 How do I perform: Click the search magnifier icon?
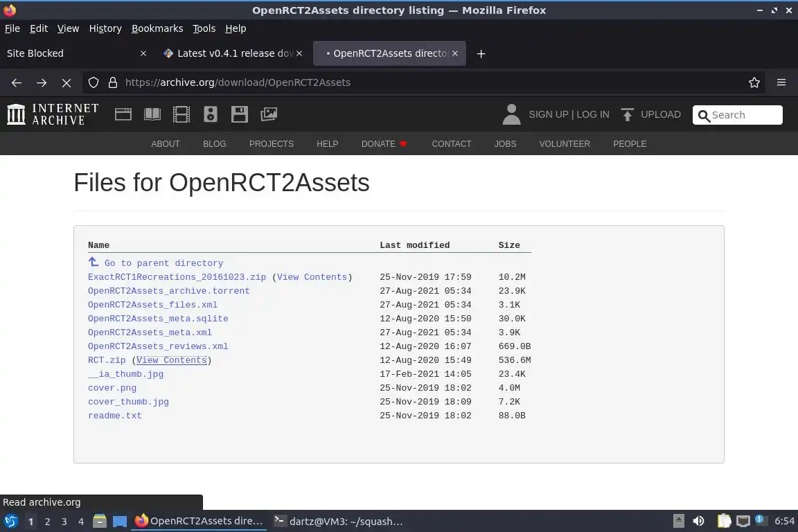click(704, 116)
